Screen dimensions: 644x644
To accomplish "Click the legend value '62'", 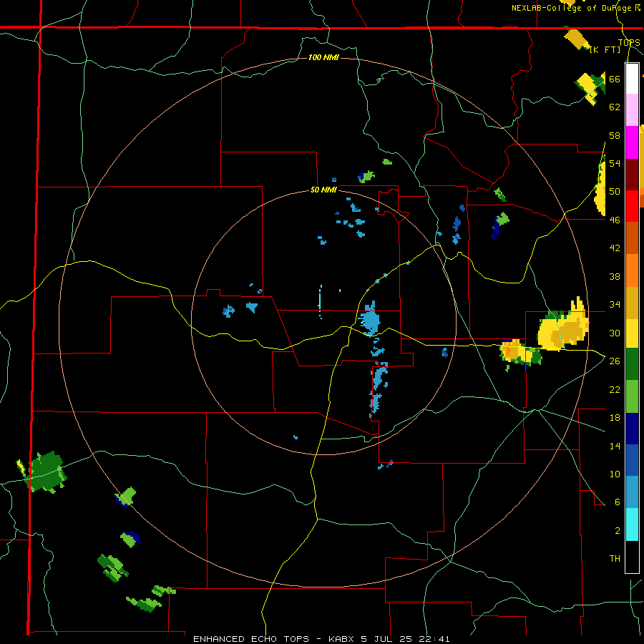I will [615, 107].
